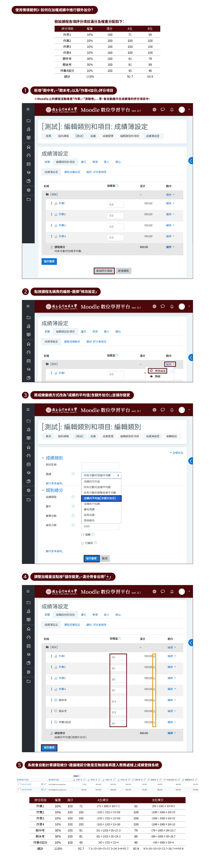Click the help icon beside 最高分數 in step 3

pos(73,516)
